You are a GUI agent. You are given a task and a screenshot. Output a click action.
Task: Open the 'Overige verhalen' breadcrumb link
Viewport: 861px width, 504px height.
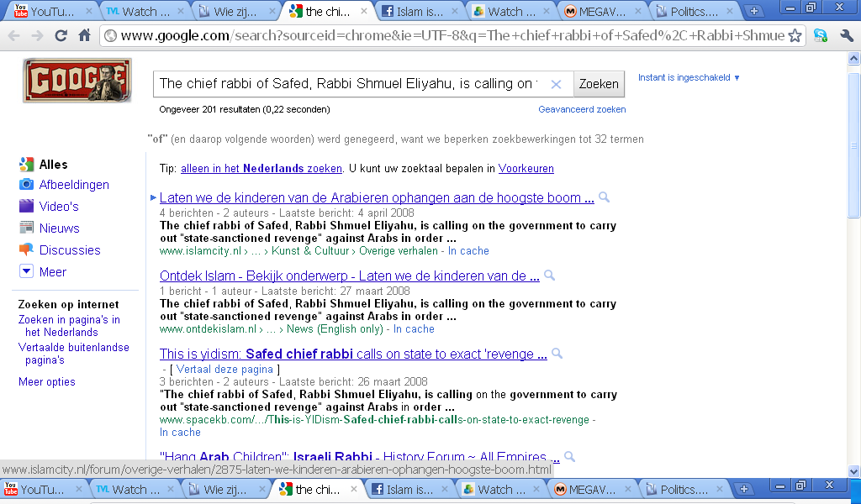tap(398, 250)
